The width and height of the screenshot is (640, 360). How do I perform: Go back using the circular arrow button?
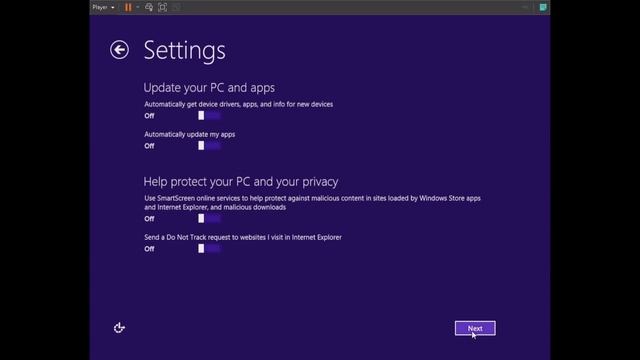pos(119,50)
